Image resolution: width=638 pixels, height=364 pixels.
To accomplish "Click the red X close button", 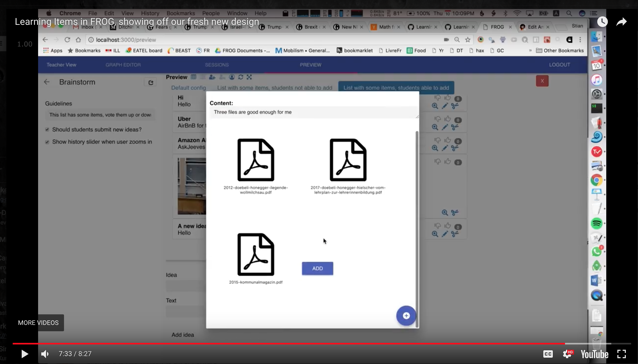I will [542, 81].
